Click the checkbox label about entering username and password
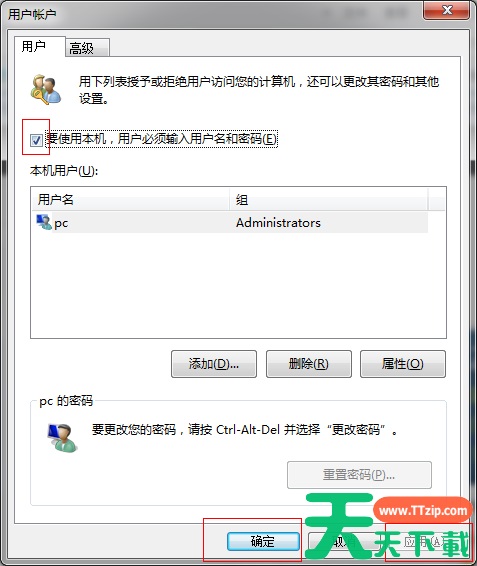 pyautogui.click(x=162, y=139)
